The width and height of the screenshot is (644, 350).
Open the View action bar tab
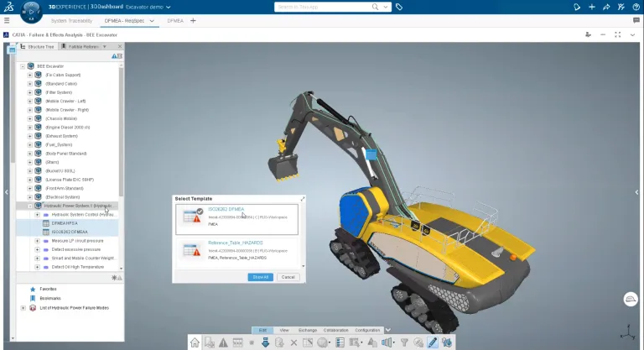point(284,330)
